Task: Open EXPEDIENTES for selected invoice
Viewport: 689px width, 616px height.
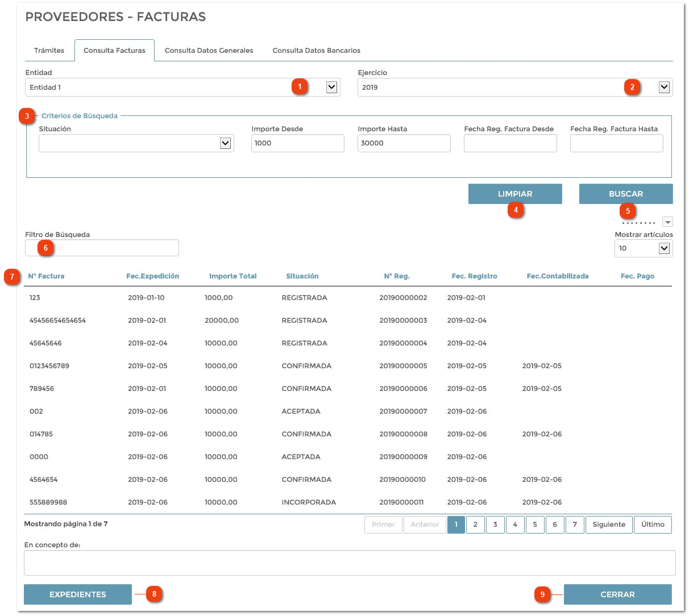Action: 78,594
